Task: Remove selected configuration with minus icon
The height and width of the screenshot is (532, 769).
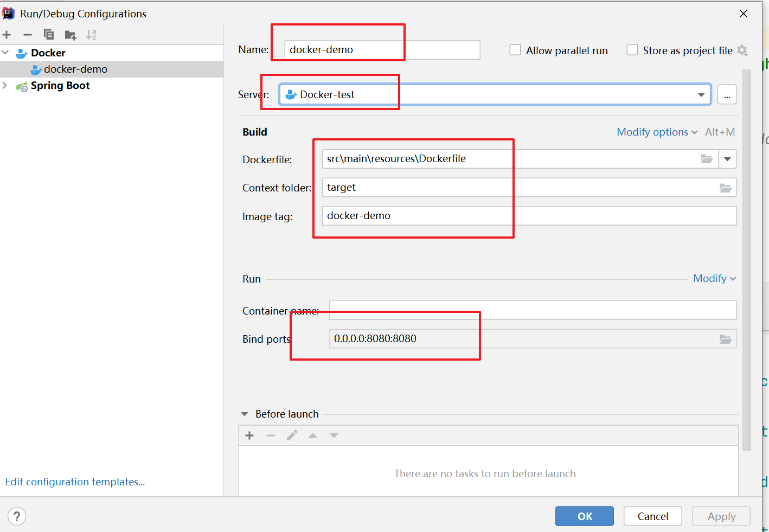Action: (28, 35)
